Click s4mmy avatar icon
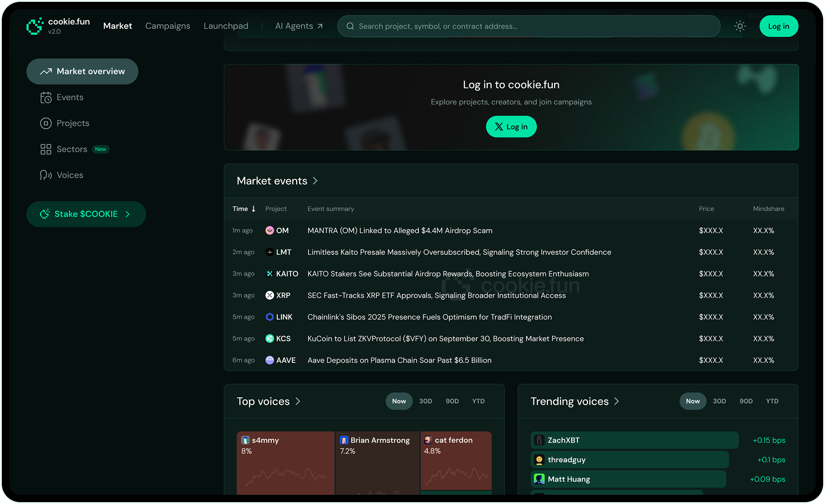The image size is (825, 504). tap(245, 440)
